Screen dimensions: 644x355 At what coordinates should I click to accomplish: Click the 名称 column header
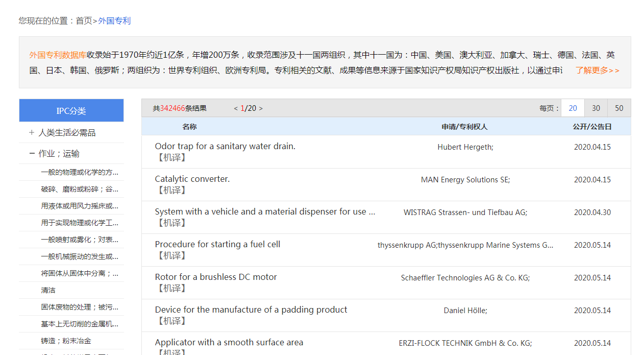point(189,127)
